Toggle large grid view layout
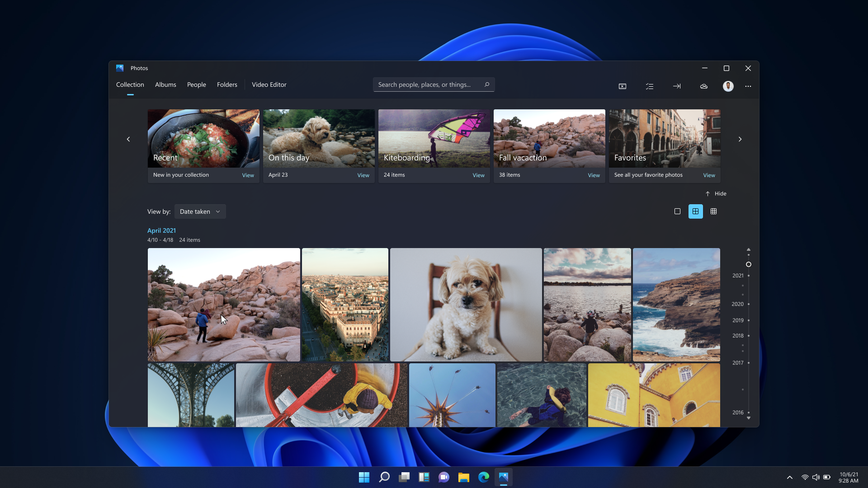Screen dimensions: 868x488 click(695, 211)
